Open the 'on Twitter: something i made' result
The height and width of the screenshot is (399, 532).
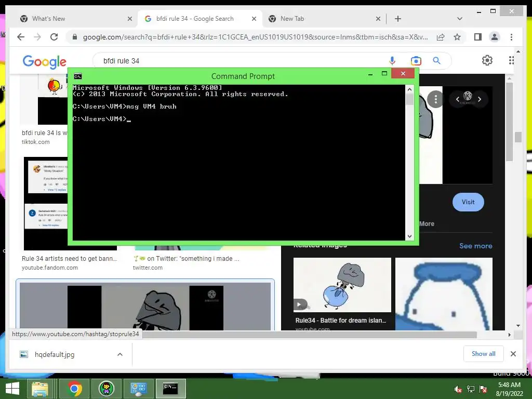(187, 259)
